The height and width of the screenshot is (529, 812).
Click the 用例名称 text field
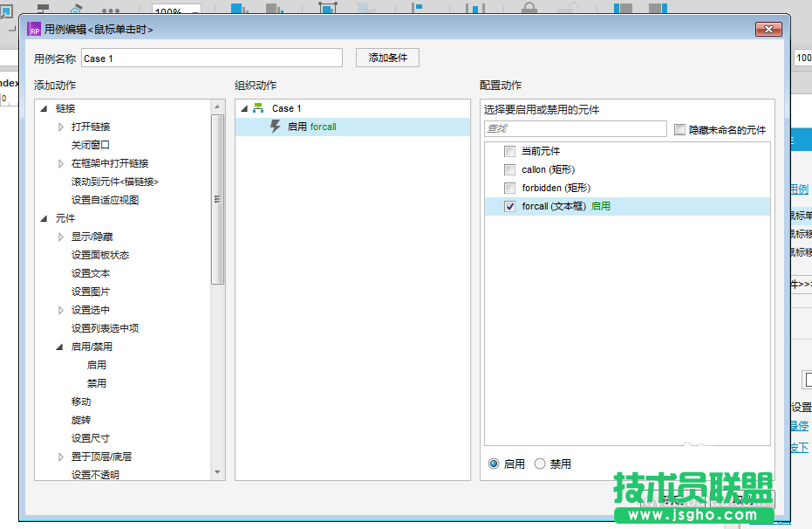tap(212, 58)
